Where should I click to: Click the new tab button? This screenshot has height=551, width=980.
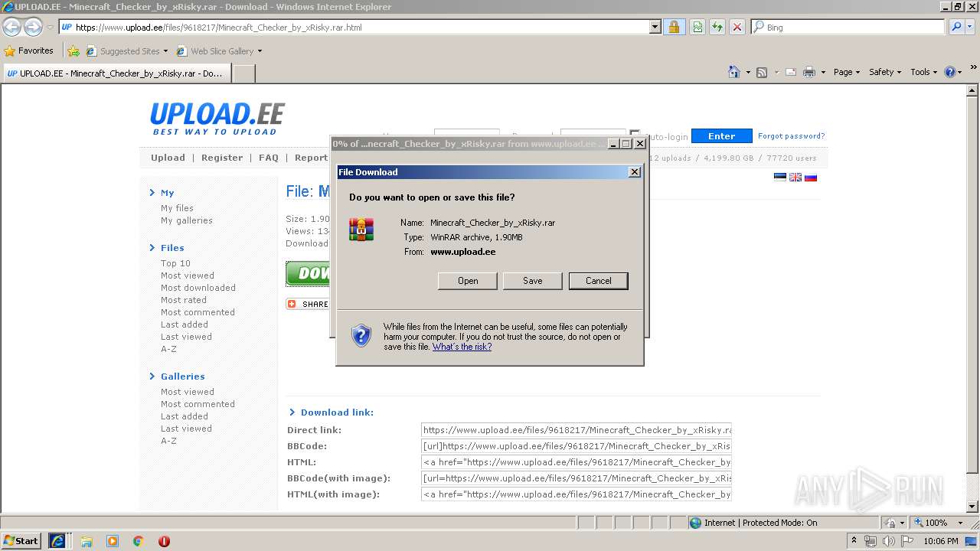click(x=243, y=73)
